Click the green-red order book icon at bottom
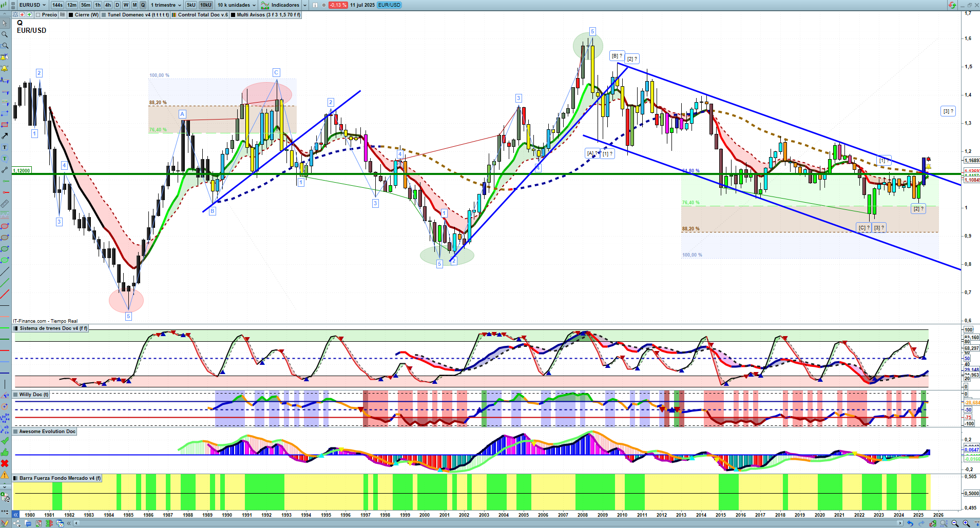Screen dimensions: 980x528 (x=49, y=523)
